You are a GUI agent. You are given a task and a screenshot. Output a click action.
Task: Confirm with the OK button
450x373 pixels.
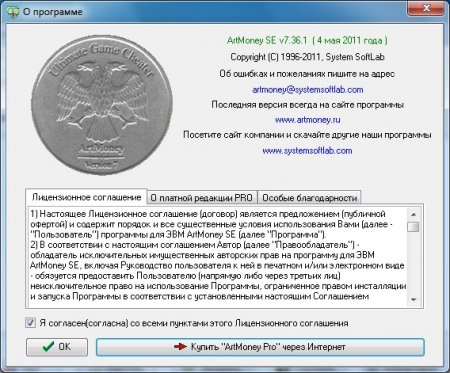(57, 347)
